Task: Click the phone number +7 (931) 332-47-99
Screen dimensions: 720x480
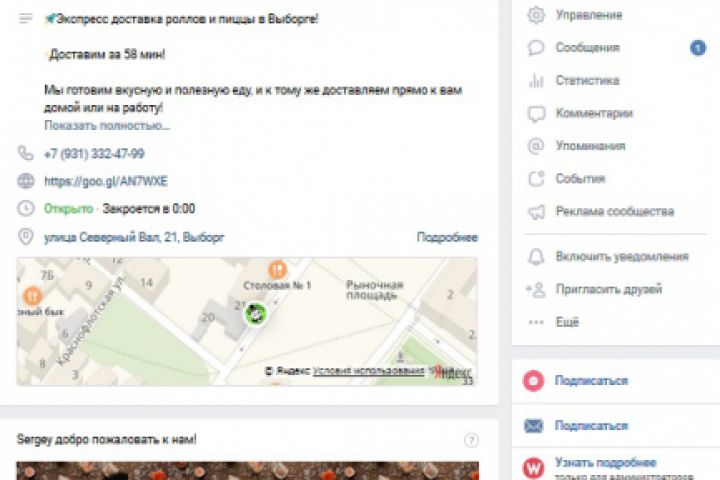Action: click(94, 153)
